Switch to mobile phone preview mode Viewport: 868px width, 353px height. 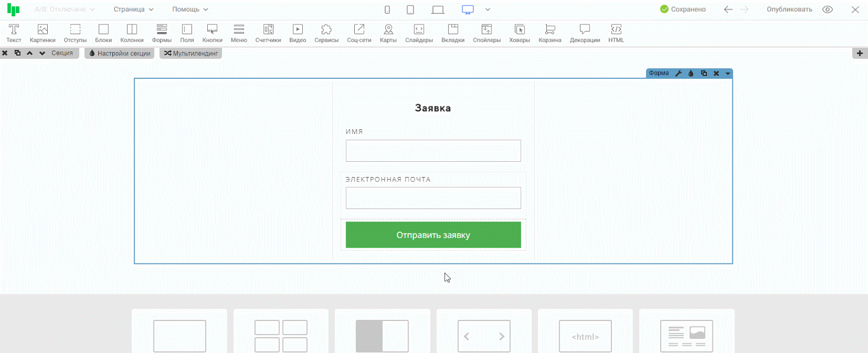pos(387,9)
